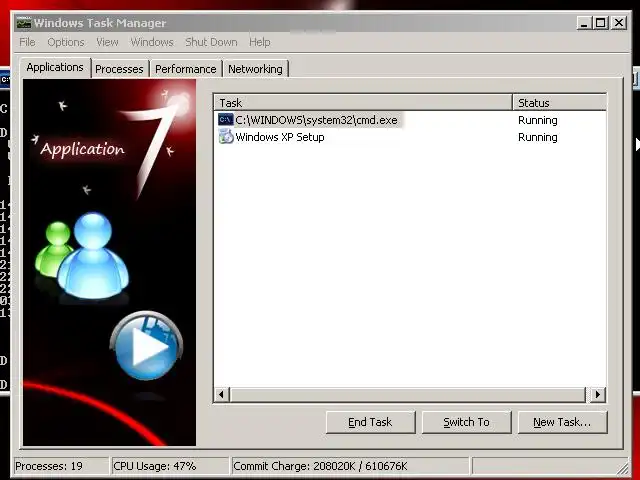The image size is (640, 480).
Task: Open the File menu
Action: pyautogui.click(x=27, y=42)
